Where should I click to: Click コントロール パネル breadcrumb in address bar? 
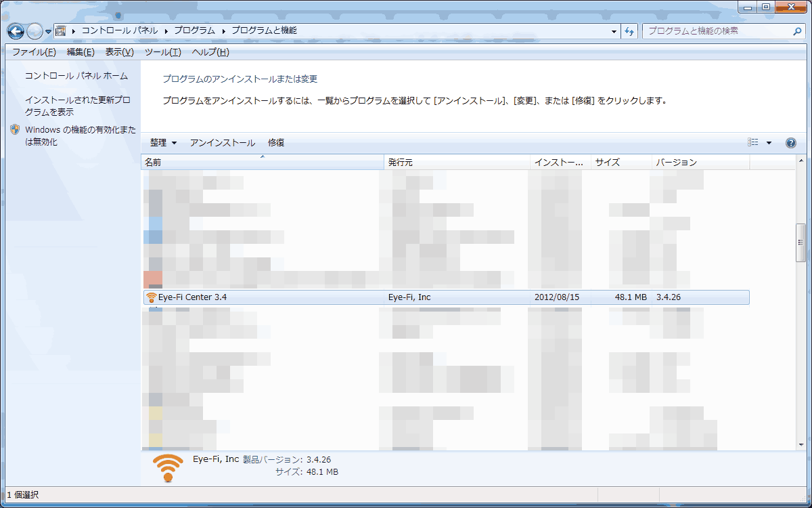tap(120, 31)
